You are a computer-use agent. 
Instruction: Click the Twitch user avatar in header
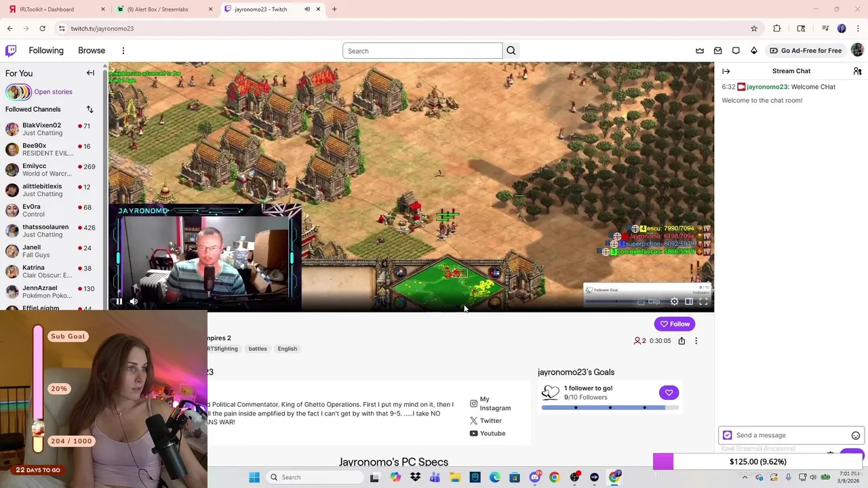pos(857,50)
